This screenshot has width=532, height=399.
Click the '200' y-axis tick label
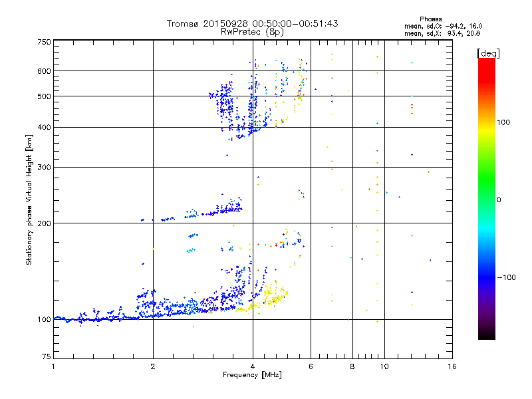pos(44,223)
